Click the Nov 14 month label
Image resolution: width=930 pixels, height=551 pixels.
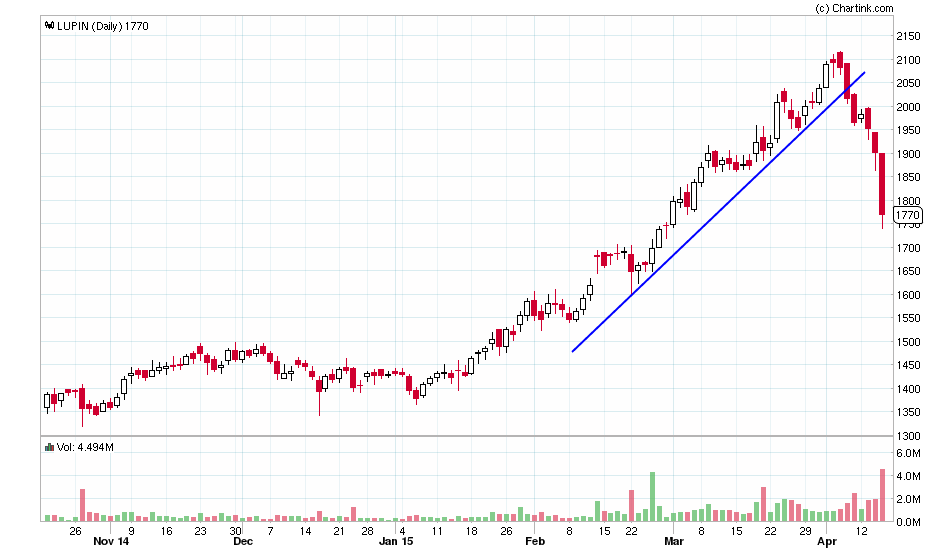pyautogui.click(x=111, y=541)
